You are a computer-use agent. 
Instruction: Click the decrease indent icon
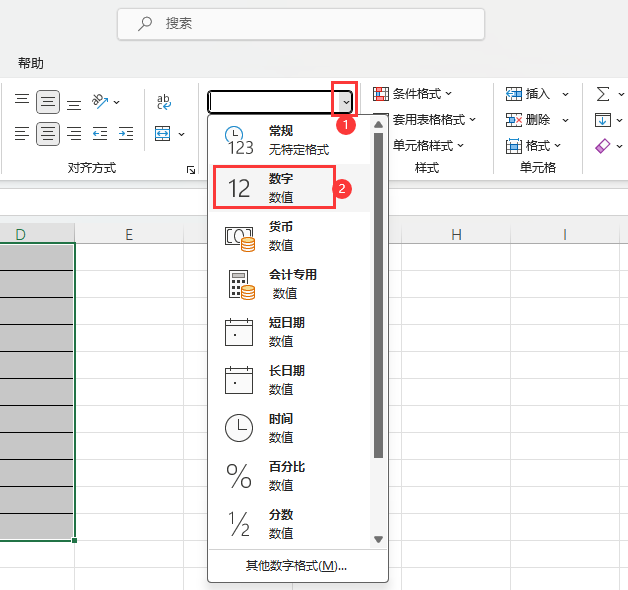(x=100, y=133)
